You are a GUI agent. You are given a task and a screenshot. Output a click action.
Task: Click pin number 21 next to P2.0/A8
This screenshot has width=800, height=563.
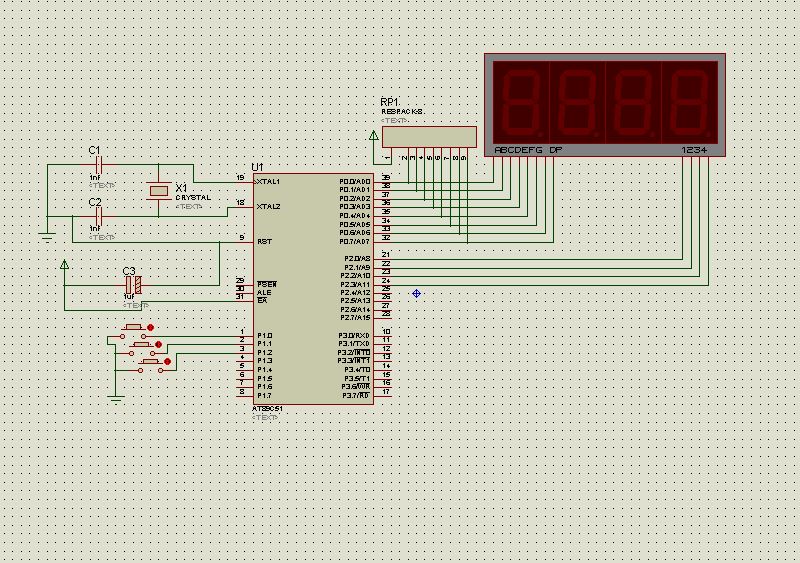pyautogui.click(x=386, y=254)
